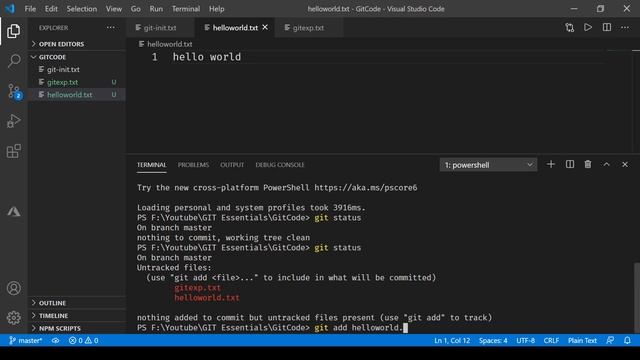
Task: Open the View menu
Action: [113, 9]
